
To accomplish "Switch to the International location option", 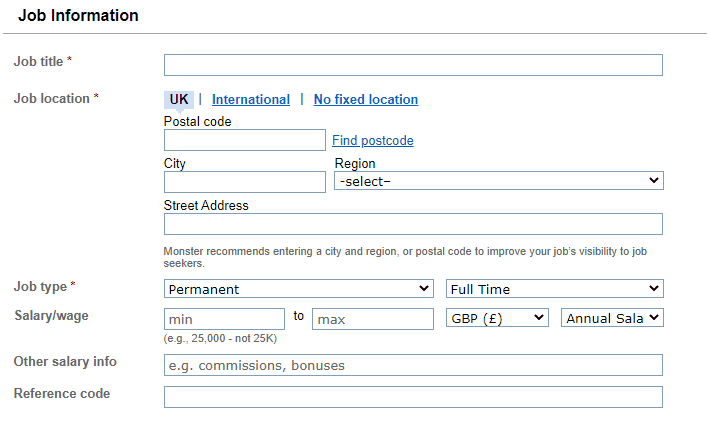I will coord(251,99).
